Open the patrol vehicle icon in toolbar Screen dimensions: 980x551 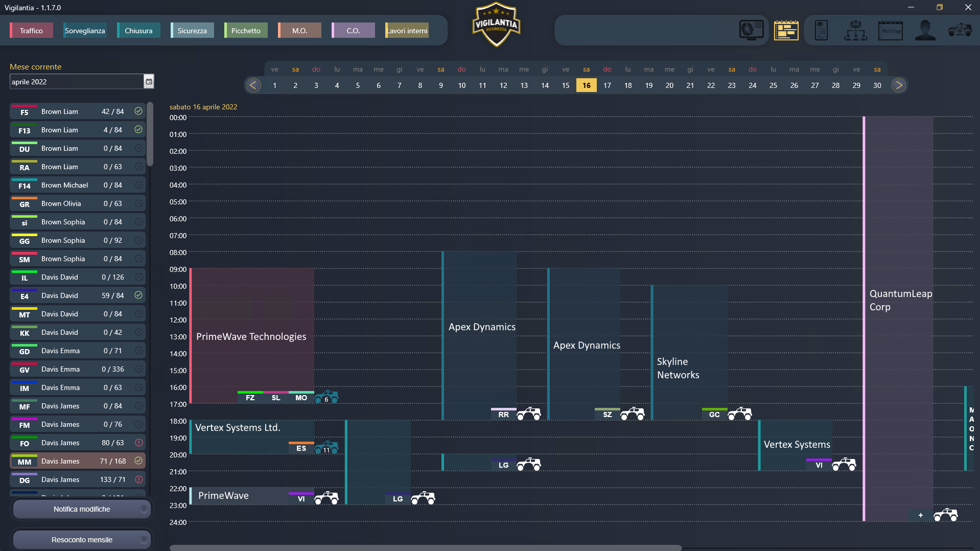coord(960,30)
